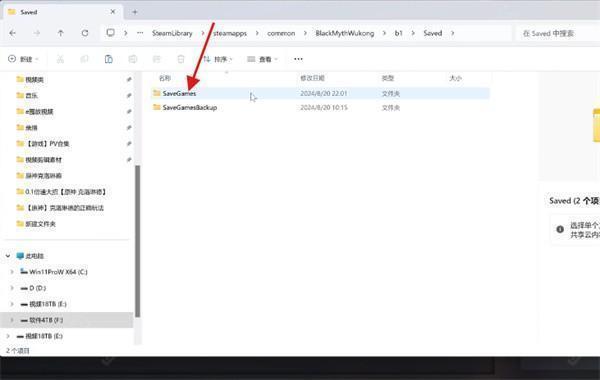
Task: Open the 新建 new item dropdown
Action: click(x=23, y=59)
